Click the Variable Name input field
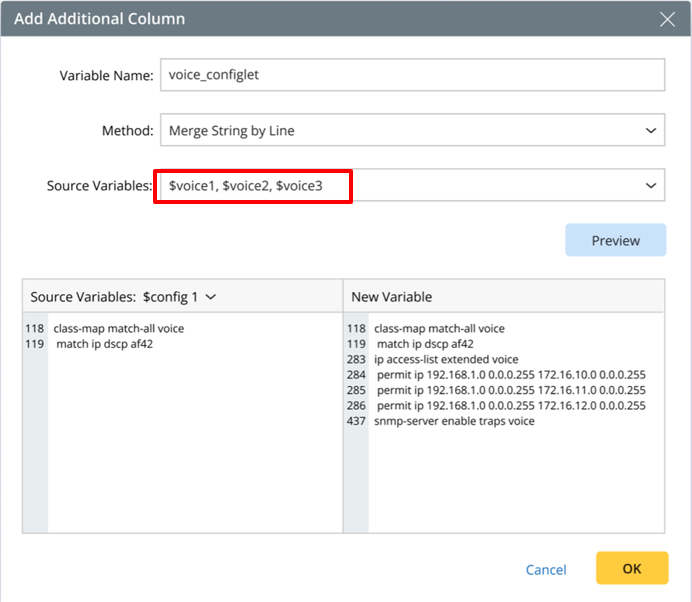The width and height of the screenshot is (692, 602). coord(412,75)
